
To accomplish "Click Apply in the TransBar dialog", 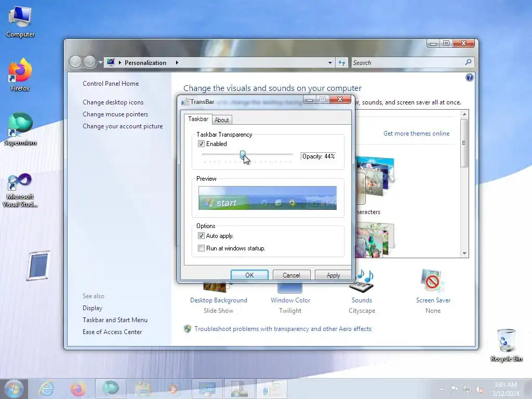I will click(x=333, y=275).
